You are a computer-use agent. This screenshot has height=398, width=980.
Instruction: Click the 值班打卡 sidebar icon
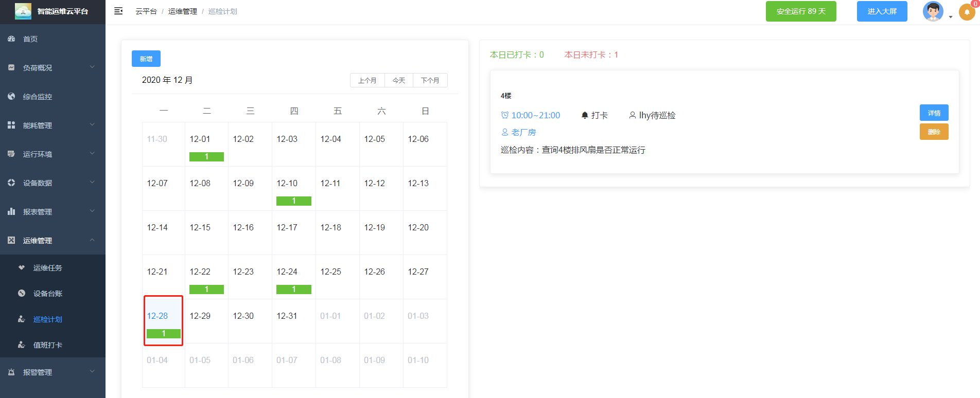tap(22, 345)
